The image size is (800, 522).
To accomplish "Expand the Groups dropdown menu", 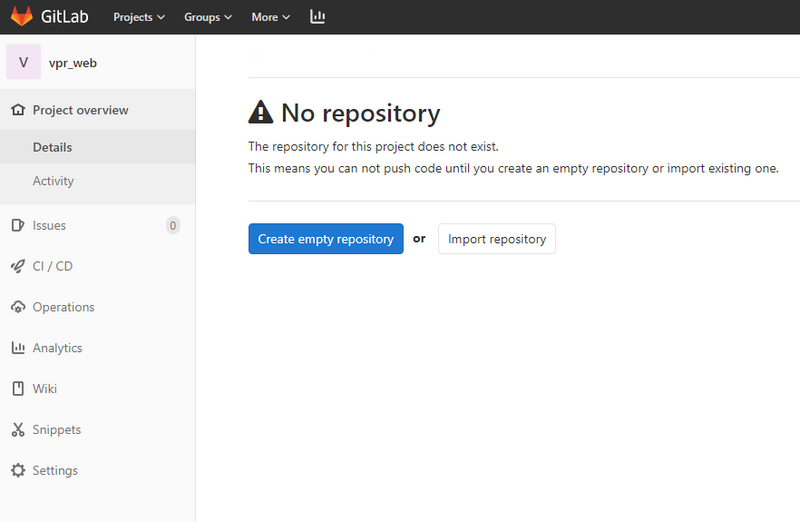I will coord(208,17).
